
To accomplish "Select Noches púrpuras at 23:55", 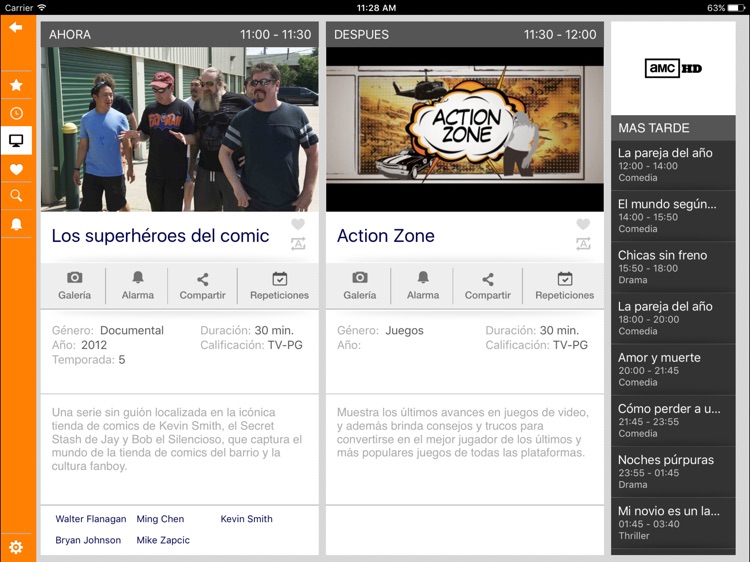I will pos(673,472).
